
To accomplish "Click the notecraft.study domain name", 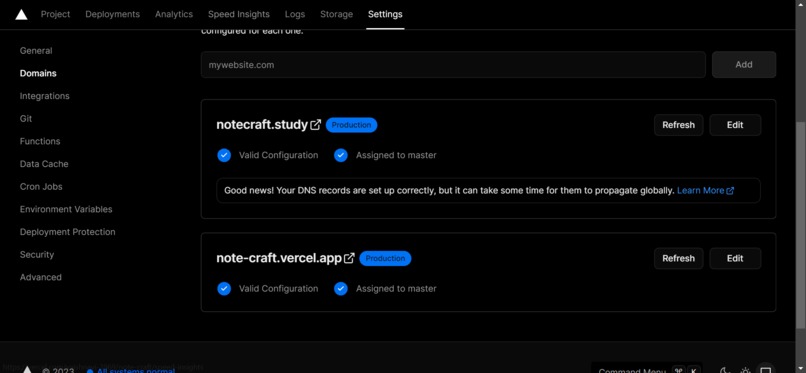I will click(262, 124).
